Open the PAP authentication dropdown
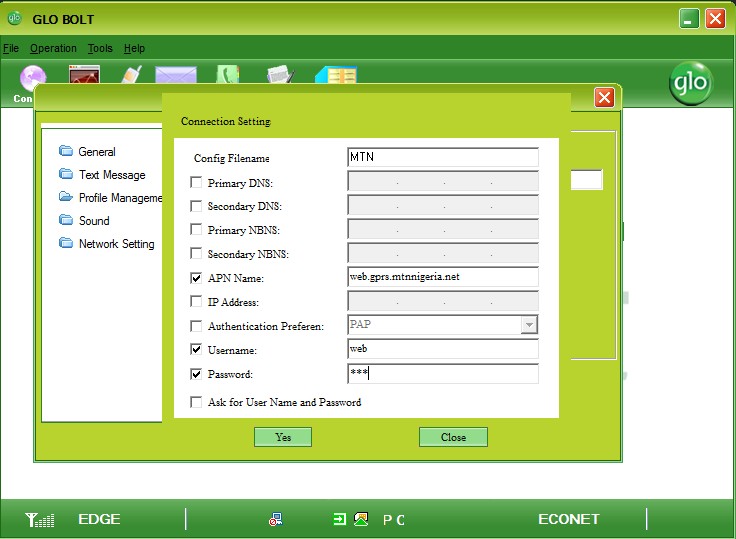This screenshot has height=539, width=736. click(x=529, y=325)
